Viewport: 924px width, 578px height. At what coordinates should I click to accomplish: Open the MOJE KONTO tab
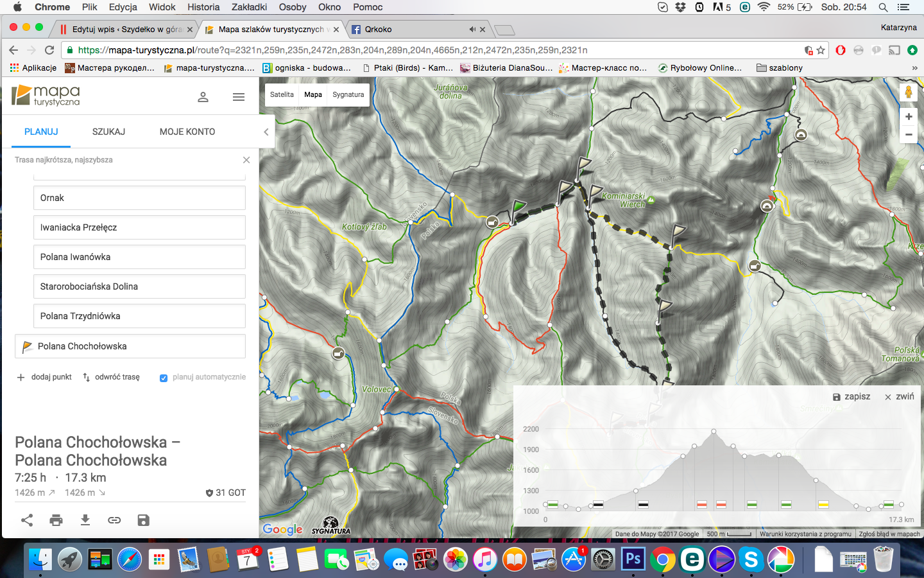point(187,132)
